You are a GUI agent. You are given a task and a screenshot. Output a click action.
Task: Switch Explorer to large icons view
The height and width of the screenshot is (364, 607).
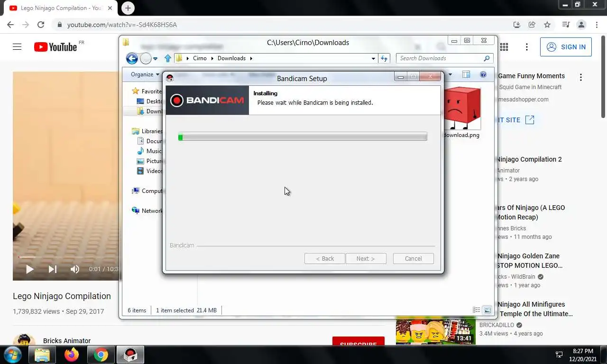[x=487, y=310]
